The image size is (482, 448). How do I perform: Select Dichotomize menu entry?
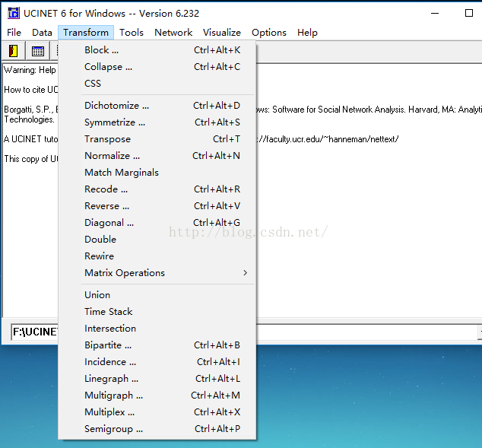[x=157, y=106]
